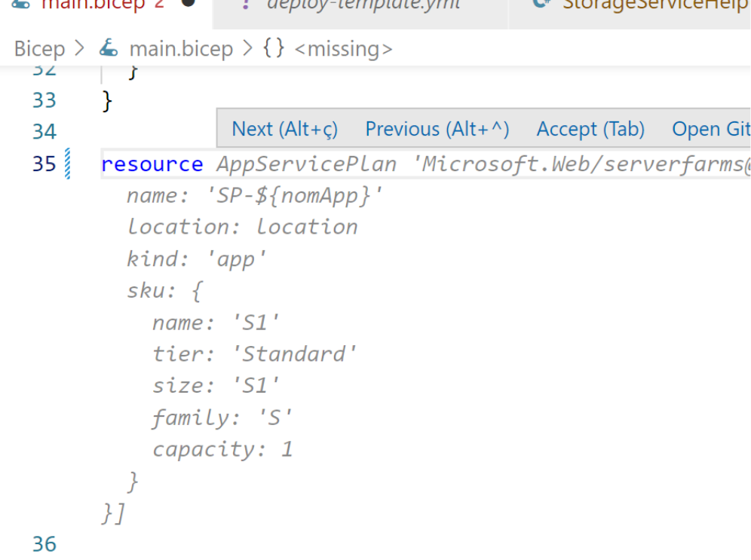Click the deploy-template.yml tab's file icon

(245, 4)
